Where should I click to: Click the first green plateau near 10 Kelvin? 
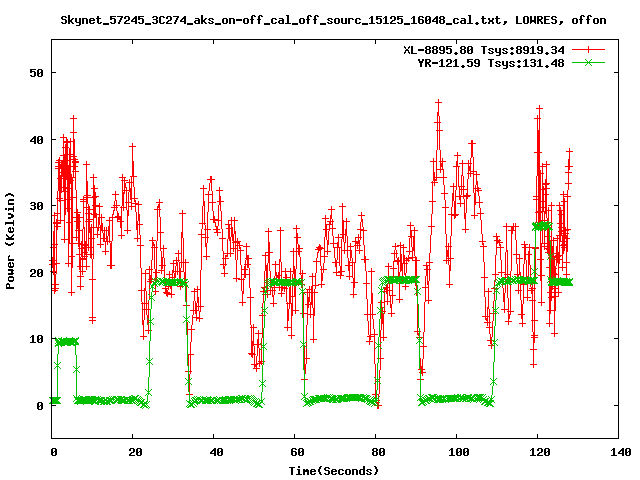tap(67, 342)
